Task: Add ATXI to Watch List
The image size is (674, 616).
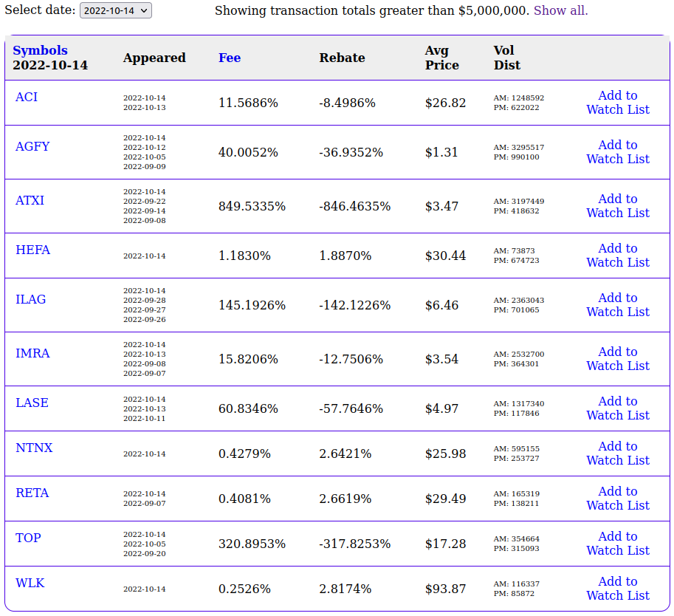Action: pyautogui.click(x=617, y=206)
